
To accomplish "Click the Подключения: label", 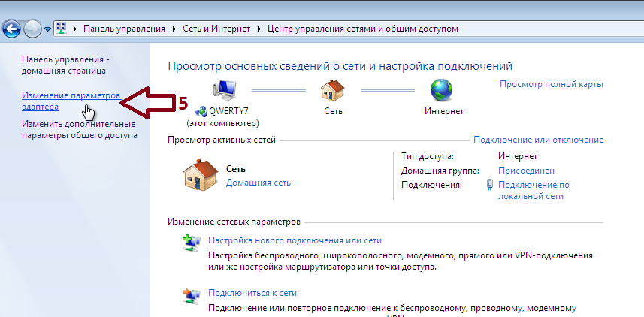I will (x=431, y=185).
